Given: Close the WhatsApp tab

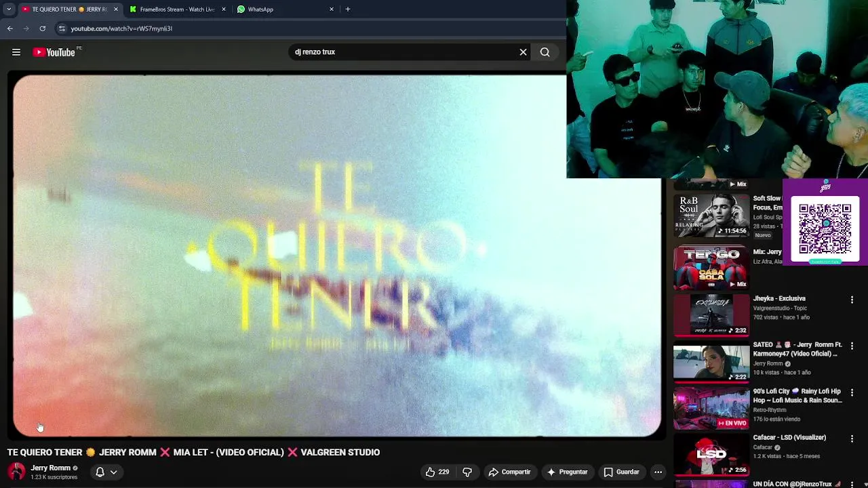Looking at the screenshot, I should (332, 9).
